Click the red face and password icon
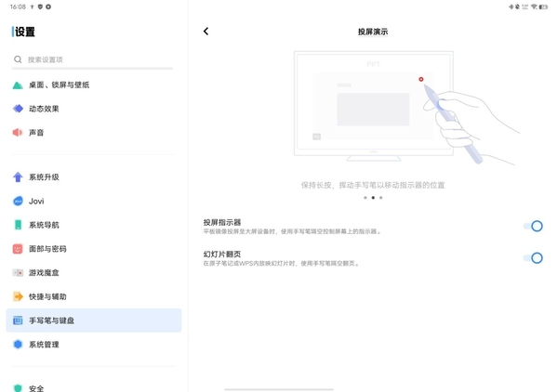558x392 pixels. click(18, 249)
